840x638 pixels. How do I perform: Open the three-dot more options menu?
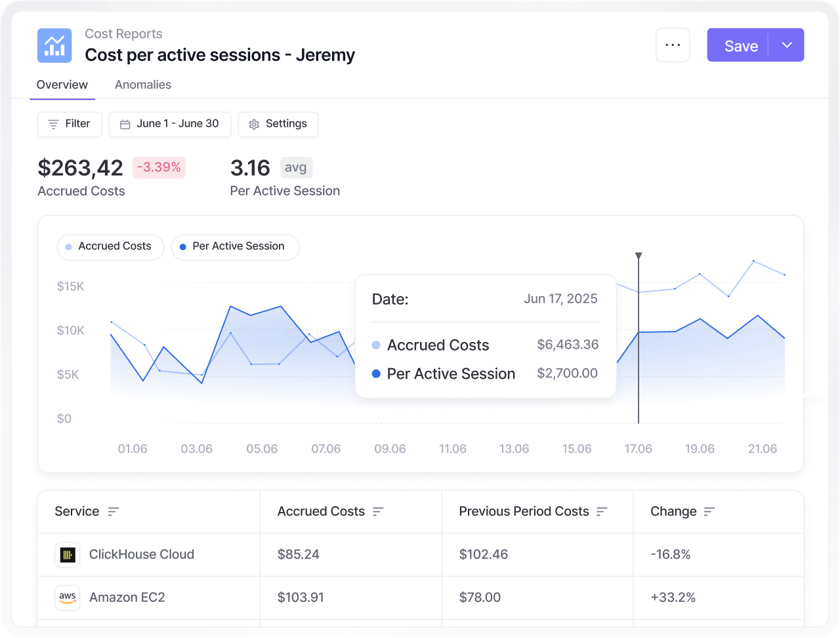pyautogui.click(x=672, y=45)
